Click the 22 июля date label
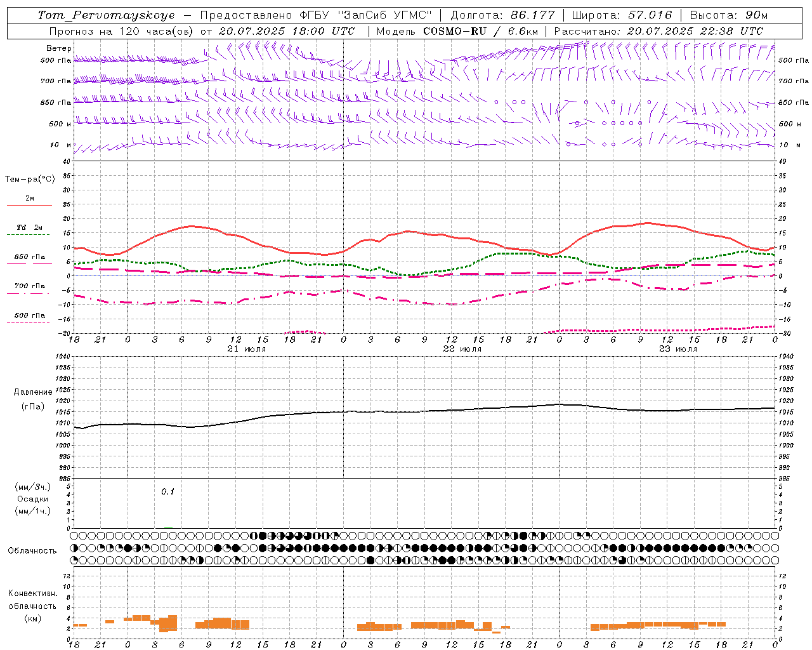The height and width of the screenshot is (650, 812). (462, 349)
